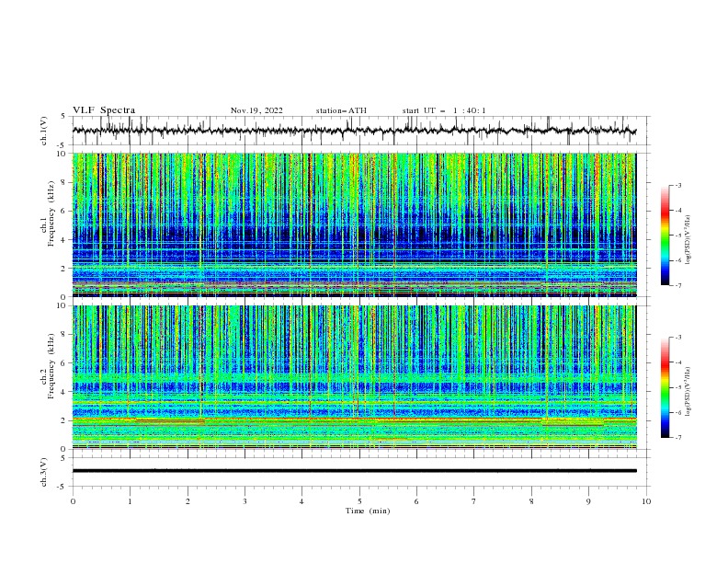Screen dimensions: 728x563
Task: Click the '5' tick on time axis
Action: click(359, 501)
